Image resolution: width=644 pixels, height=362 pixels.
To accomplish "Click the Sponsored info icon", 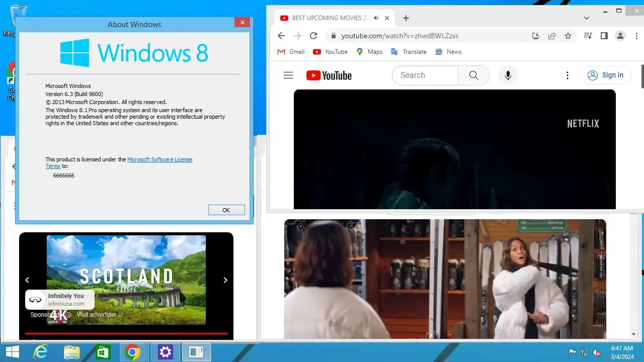I will coord(68,315).
